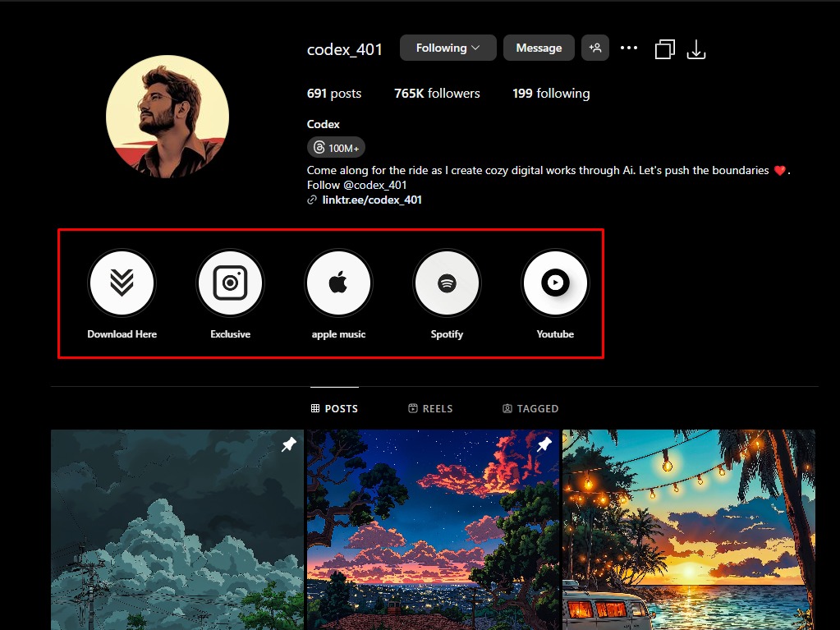Click the @codex_401 mention in bio
The height and width of the screenshot is (630, 840).
pyautogui.click(x=374, y=186)
